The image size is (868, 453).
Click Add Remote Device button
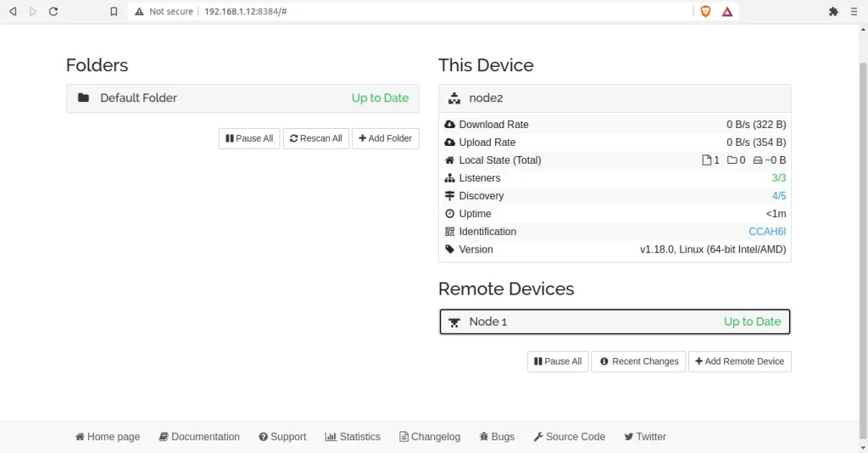pos(739,361)
